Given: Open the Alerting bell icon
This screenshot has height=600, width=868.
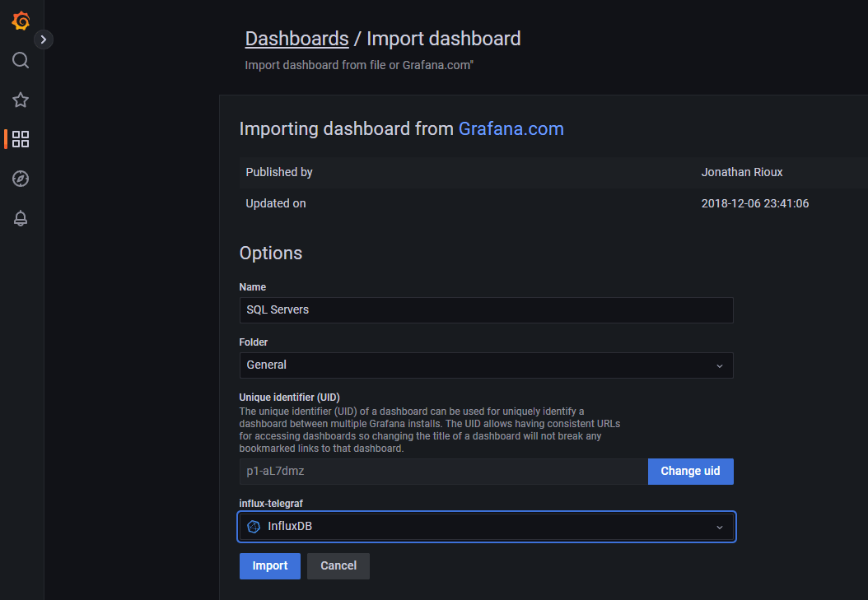Looking at the screenshot, I should 21,218.
